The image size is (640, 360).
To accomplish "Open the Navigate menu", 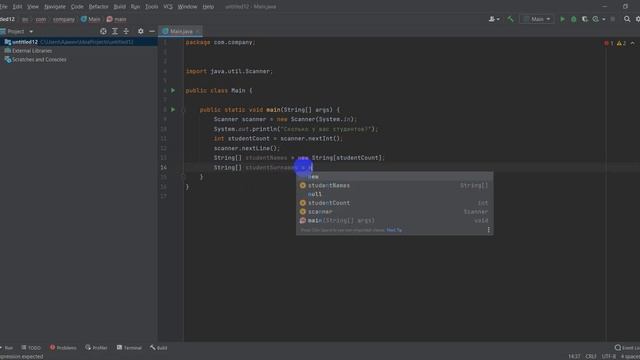I will pos(55,7).
